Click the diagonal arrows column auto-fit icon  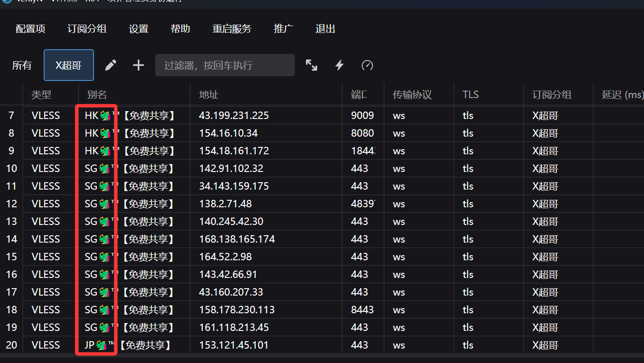pyautogui.click(x=311, y=65)
